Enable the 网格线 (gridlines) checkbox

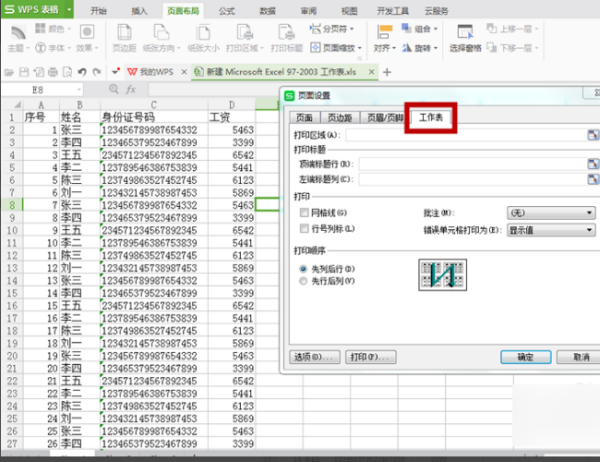tap(303, 214)
